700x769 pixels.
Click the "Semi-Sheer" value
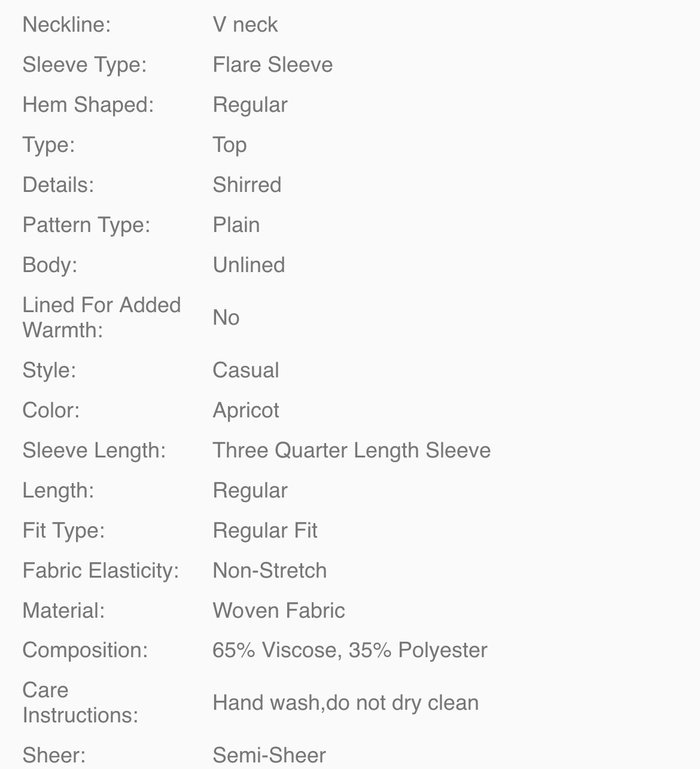[269, 755]
